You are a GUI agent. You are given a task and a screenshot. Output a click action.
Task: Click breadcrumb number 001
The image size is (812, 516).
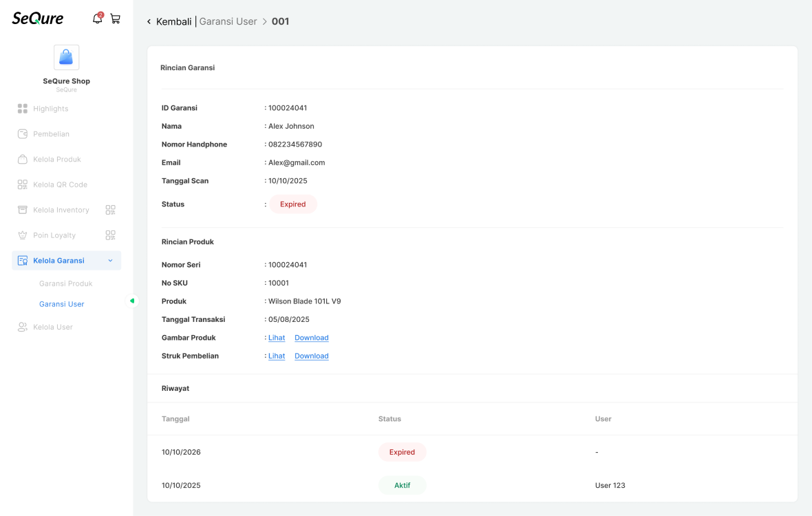click(x=280, y=22)
